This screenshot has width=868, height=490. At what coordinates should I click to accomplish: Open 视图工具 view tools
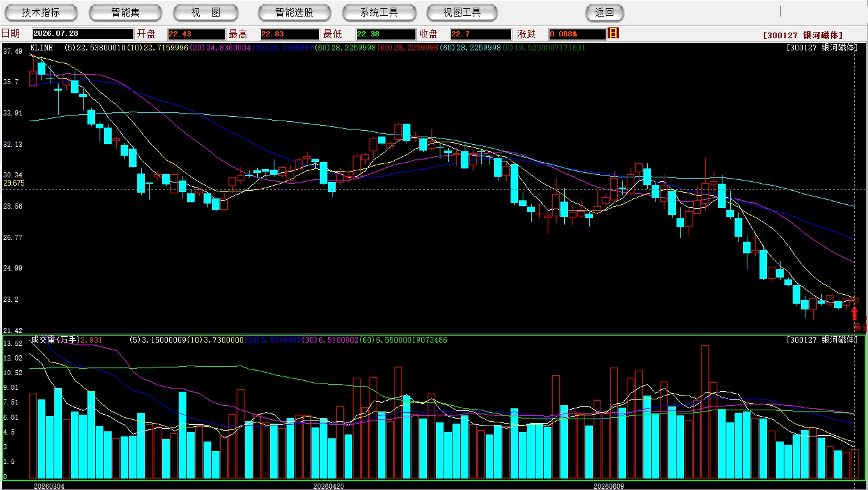pos(463,12)
